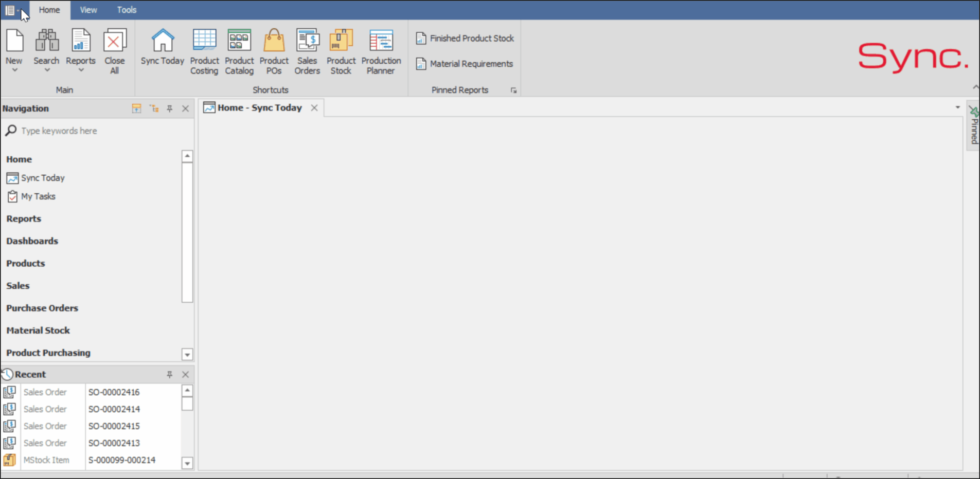Collapse the ribbon with the chevron

975,87
